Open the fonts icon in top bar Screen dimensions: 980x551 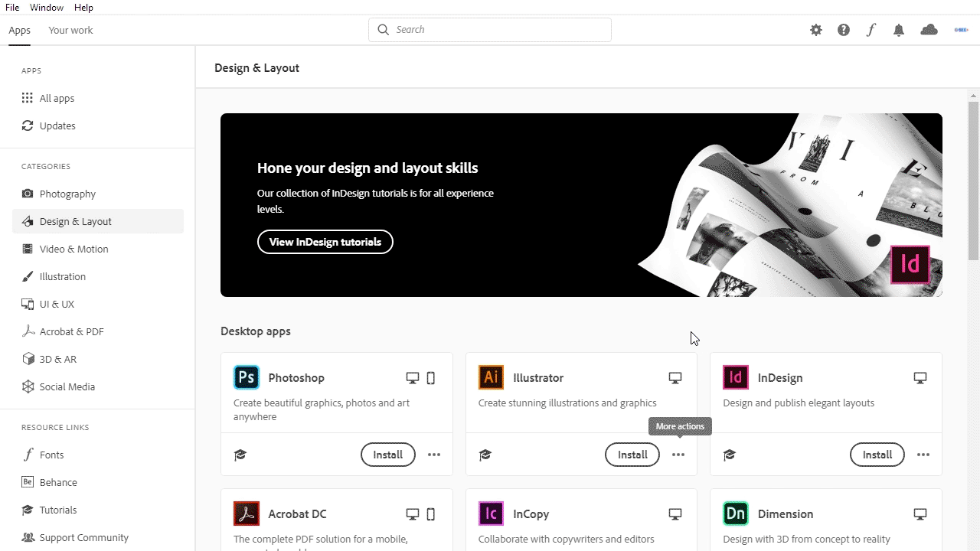(x=871, y=30)
